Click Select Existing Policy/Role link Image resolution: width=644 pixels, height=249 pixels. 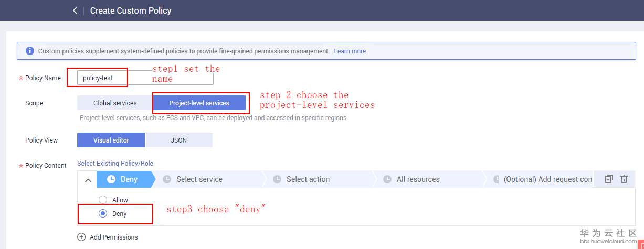(115, 164)
